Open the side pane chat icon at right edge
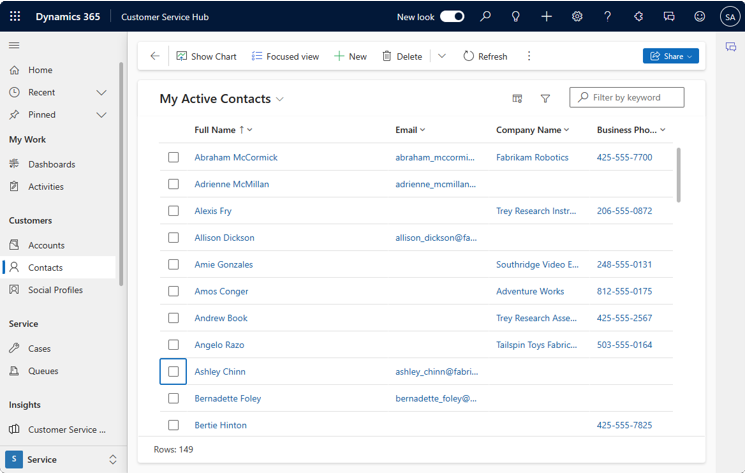The width and height of the screenshot is (745, 473). point(731,47)
